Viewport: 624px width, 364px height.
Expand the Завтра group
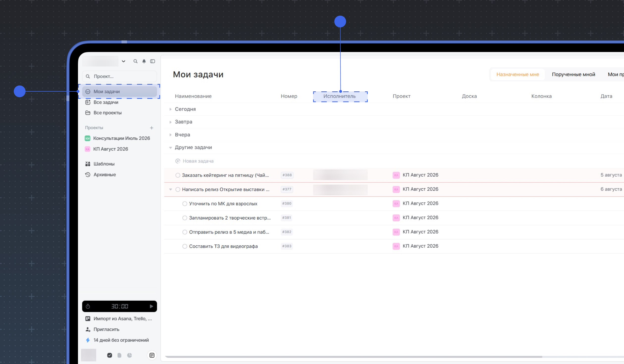[170, 122]
